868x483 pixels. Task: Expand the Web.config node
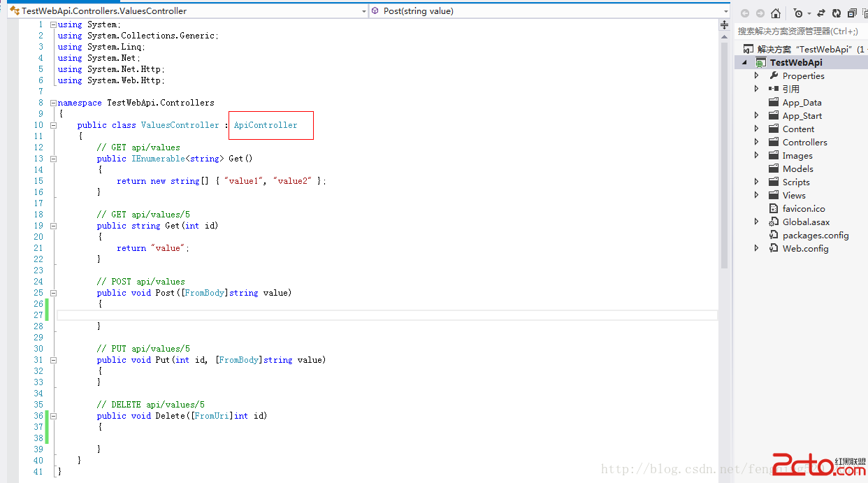[757, 248]
